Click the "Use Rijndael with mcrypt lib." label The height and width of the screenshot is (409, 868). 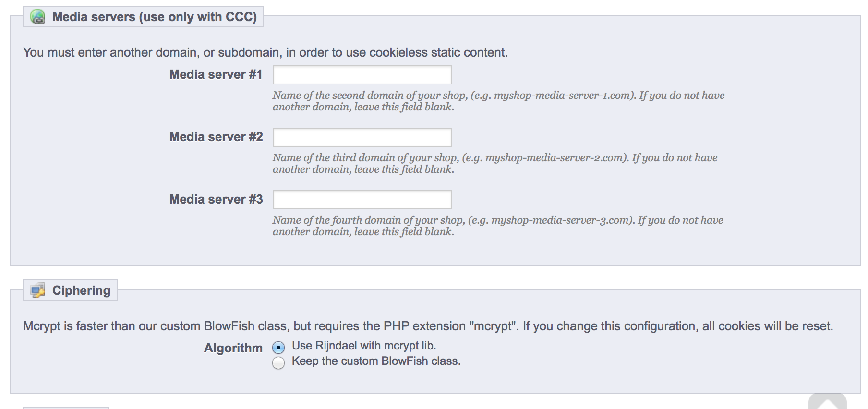(x=364, y=346)
